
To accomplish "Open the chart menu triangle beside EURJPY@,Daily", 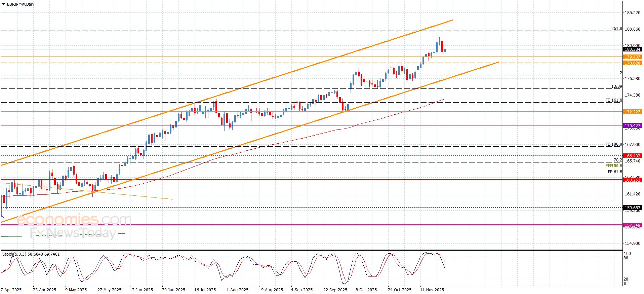I will click(4, 4).
